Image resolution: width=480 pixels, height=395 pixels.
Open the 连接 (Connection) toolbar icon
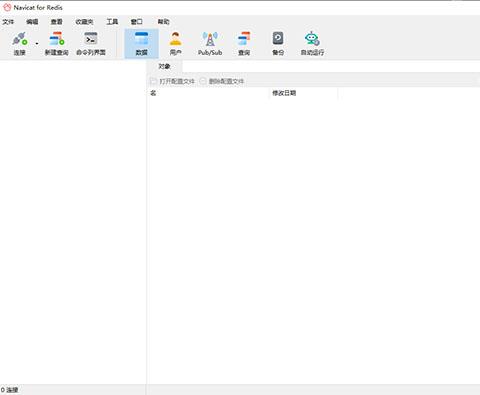[20, 43]
